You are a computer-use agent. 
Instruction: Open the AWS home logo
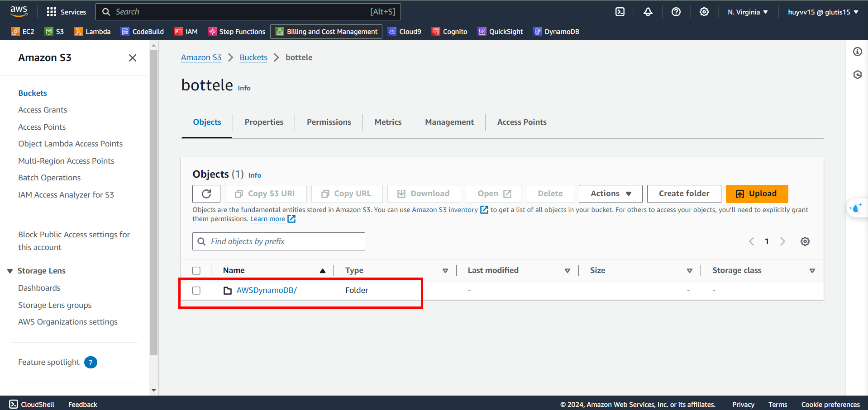click(x=19, y=12)
